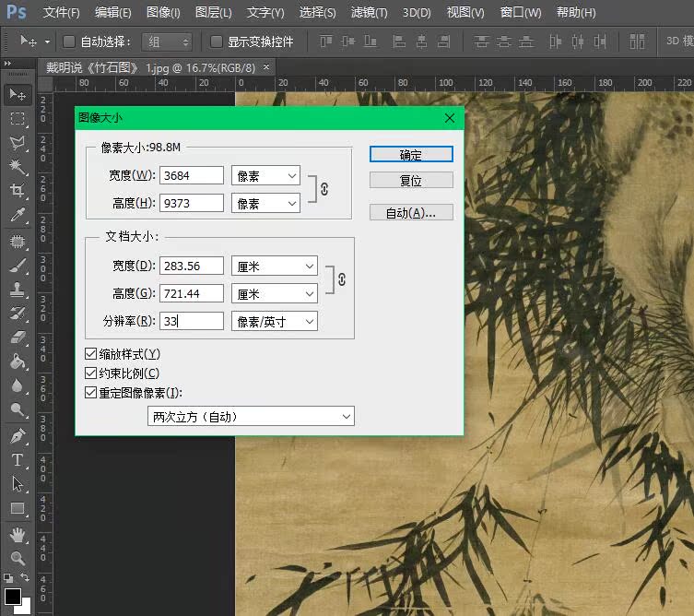Select the Paint Bucket tool
The image size is (694, 616).
click(x=18, y=361)
